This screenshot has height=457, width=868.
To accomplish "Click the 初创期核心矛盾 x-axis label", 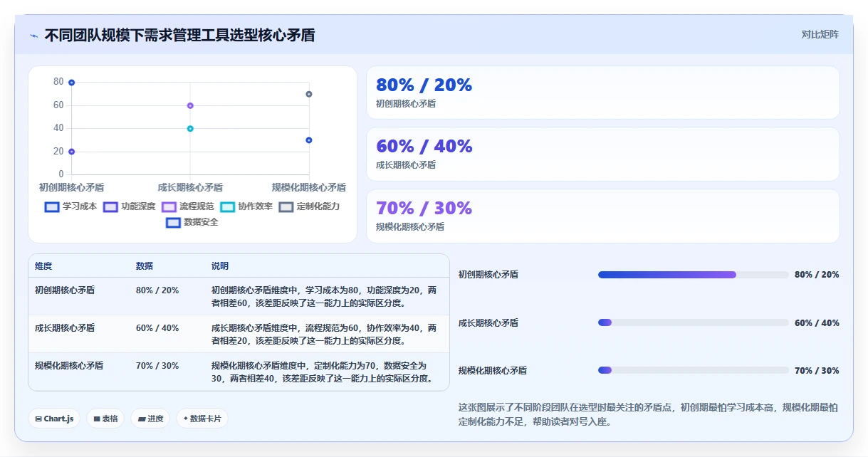I will [x=71, y=188].
